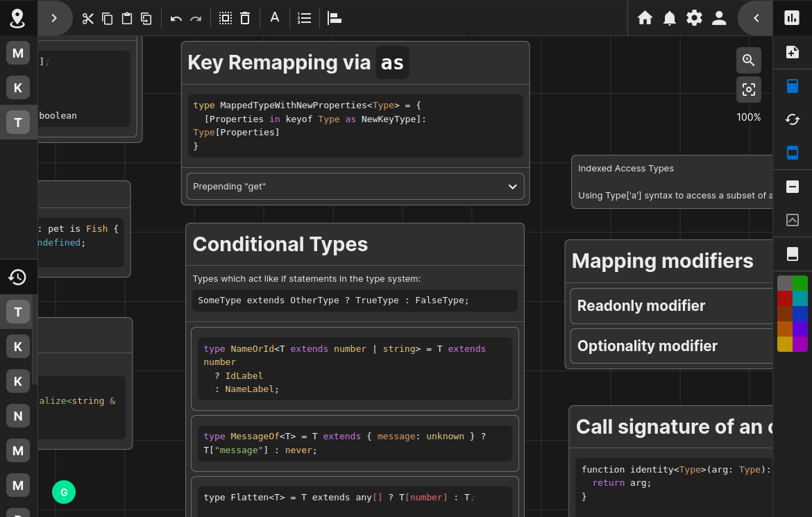
Task: Click the Conditional Types card heading
Action: [x=280, y=244]
